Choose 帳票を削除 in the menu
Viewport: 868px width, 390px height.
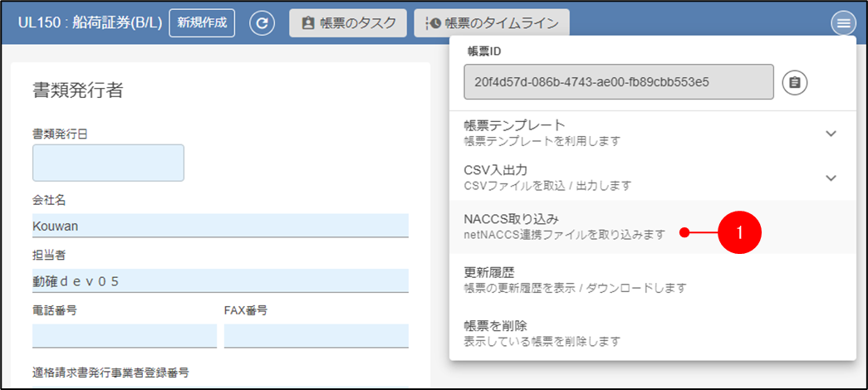(x=540, y=333)
